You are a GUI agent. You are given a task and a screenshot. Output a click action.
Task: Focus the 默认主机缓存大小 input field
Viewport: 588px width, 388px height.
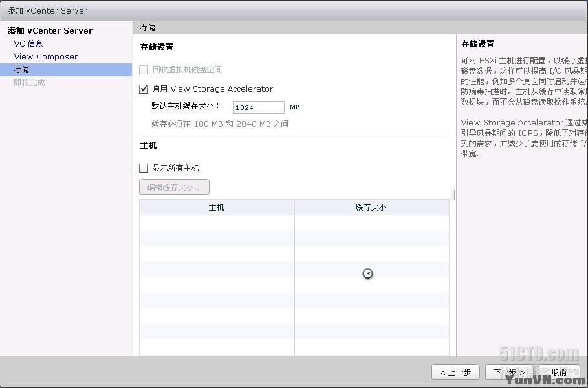coord(258,107)
